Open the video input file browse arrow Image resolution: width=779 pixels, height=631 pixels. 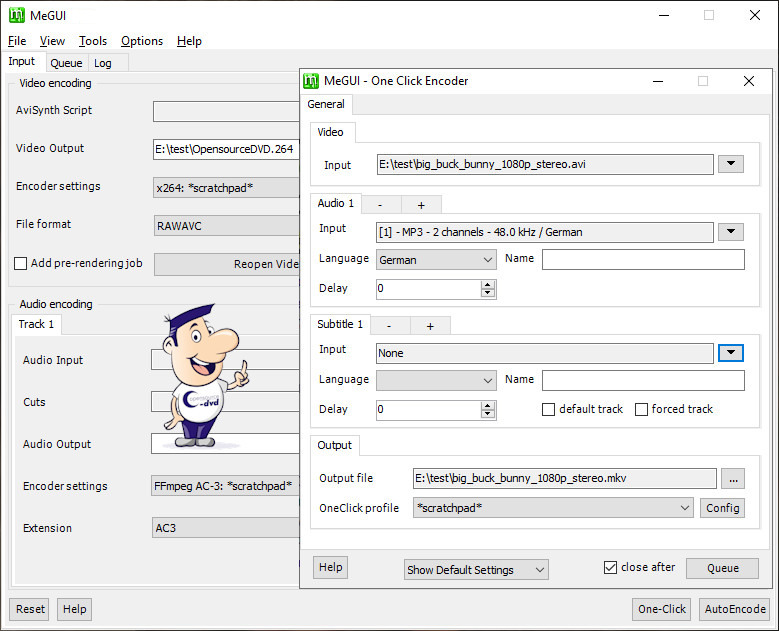pos(730,164)
